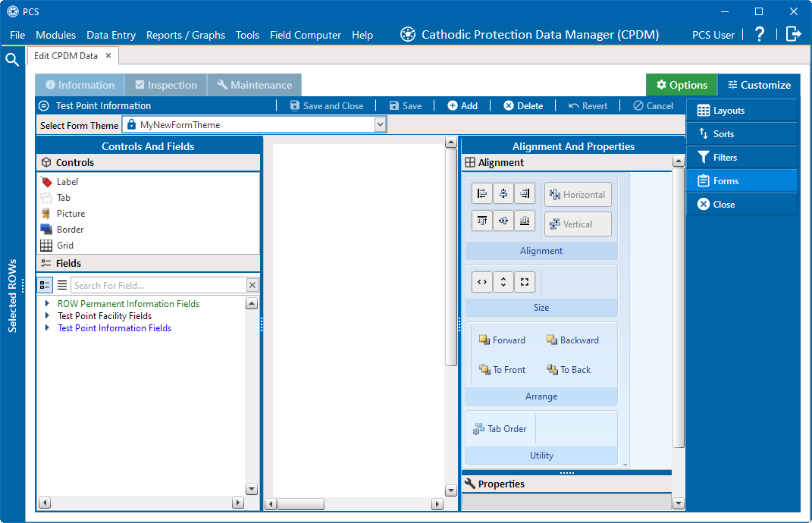Screen dimensions: 812x523
Task: Click the Bring Forward arrange button
Action: [502, 340]
